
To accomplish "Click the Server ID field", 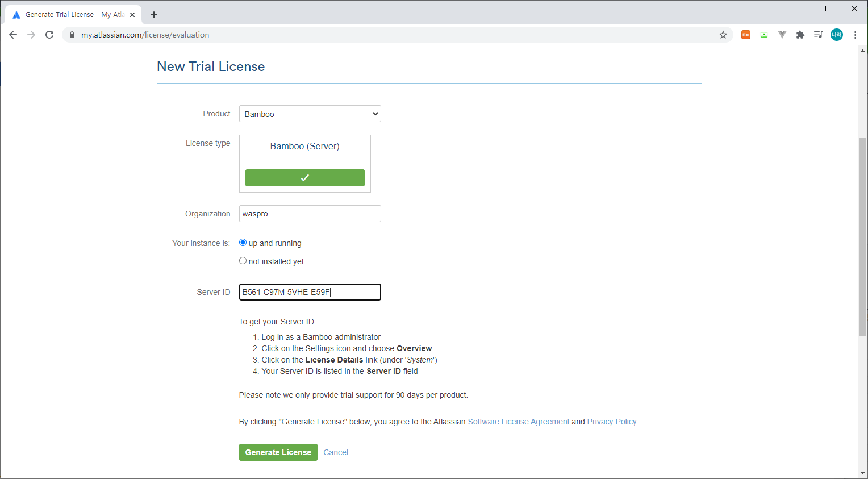I will point(310,292).
